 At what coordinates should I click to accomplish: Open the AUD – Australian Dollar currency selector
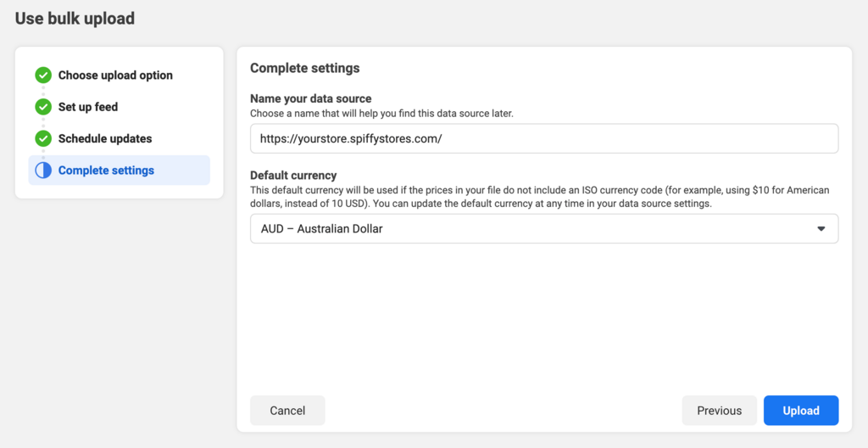[542, 229]
